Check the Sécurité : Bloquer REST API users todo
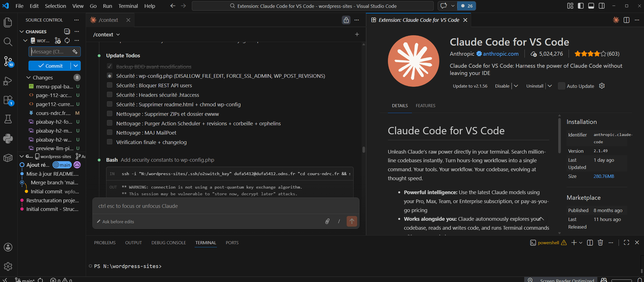Screen dimensions: 644x282 click(109, 85)
